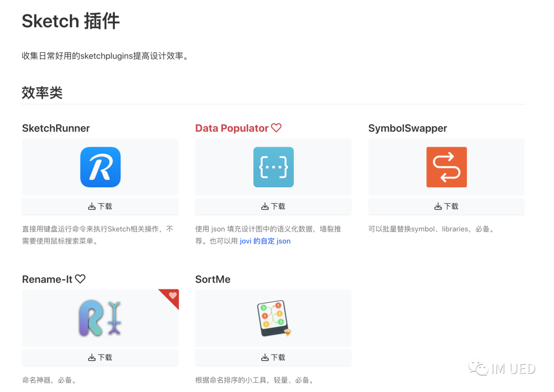Screen dimensions: 554x392
Task: Click the Rename-It RI logo icon
Action: pyautogui.click(x=100, y=318)
